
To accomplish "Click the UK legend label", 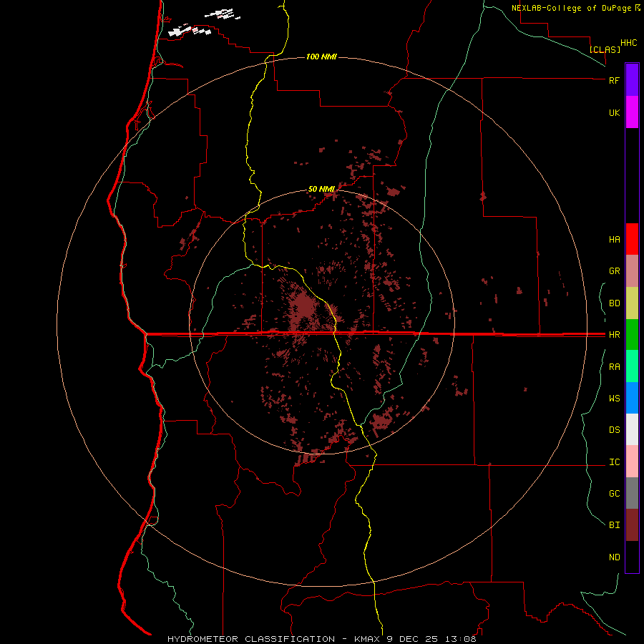I will (614, 112).
